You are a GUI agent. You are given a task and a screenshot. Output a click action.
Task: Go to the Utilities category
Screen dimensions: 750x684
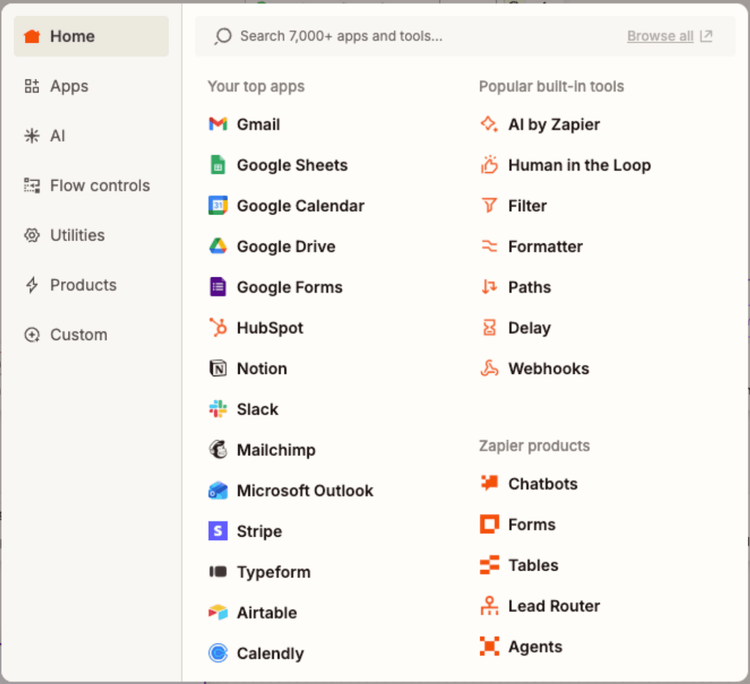point(77,235)
